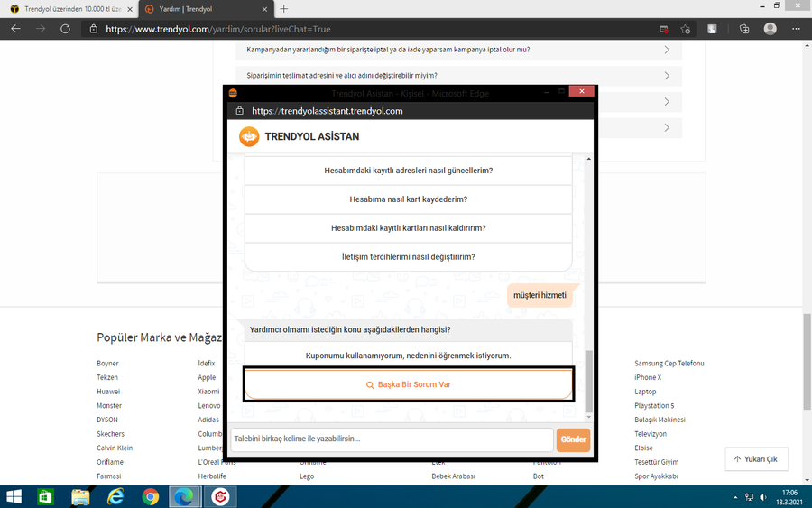Launch Microsoft Store from the taskbar
812x508 pixels.
pyautogui.click(x=46, y=497)
